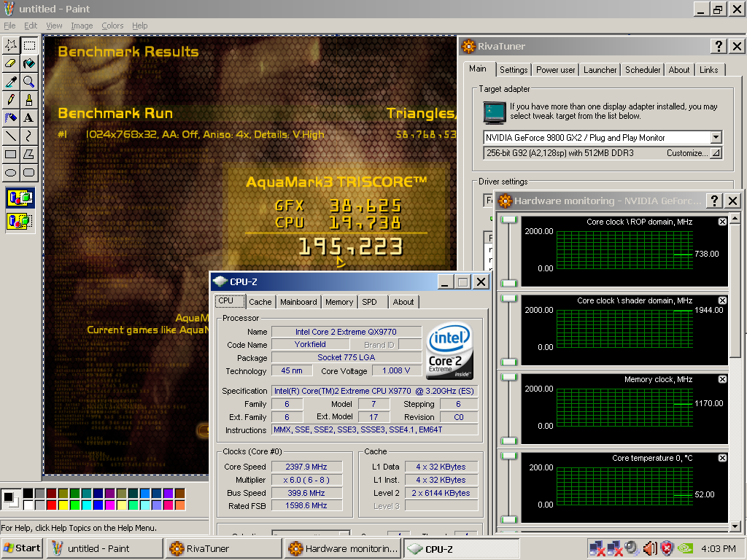This screenshot has width=747, height=560.
Task: Click RivaTuner help question mark button
Action: (x=719, y=46)
